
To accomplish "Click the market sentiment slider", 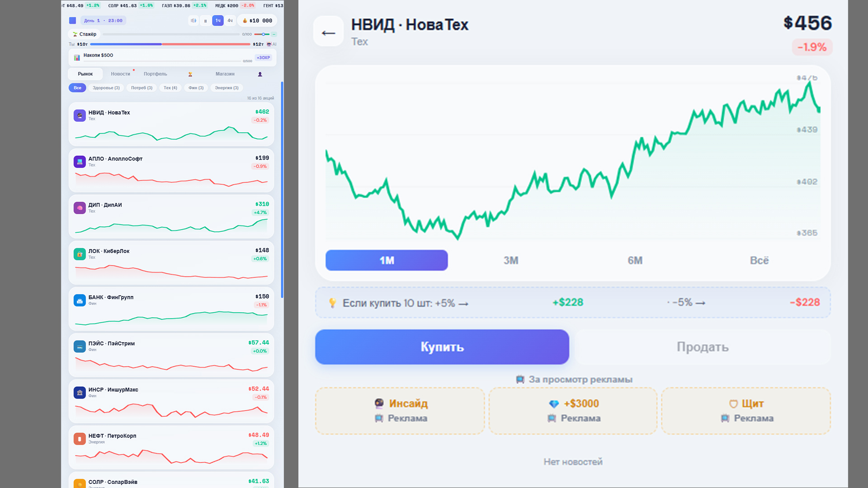I will (262, 34).
